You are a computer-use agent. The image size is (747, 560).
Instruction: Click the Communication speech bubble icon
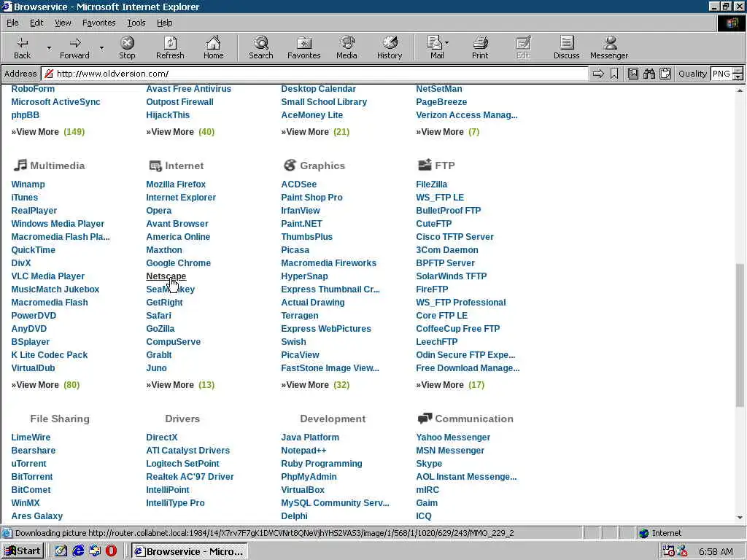(425, 418)
